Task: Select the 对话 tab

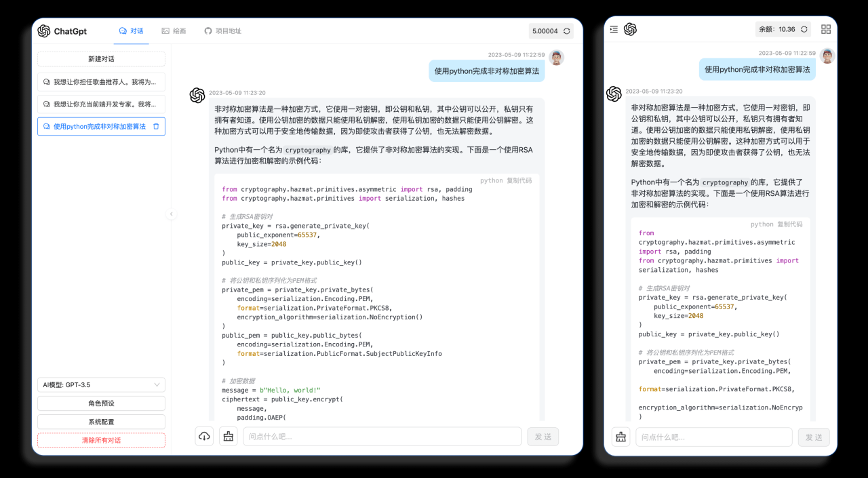Action: 130,31
